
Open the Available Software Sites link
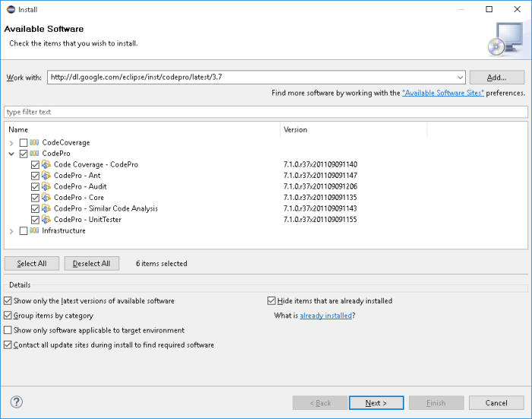click(443, 93)
